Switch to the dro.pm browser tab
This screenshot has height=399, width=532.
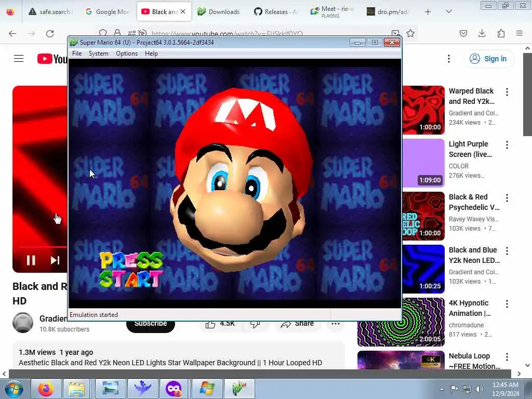389,12
